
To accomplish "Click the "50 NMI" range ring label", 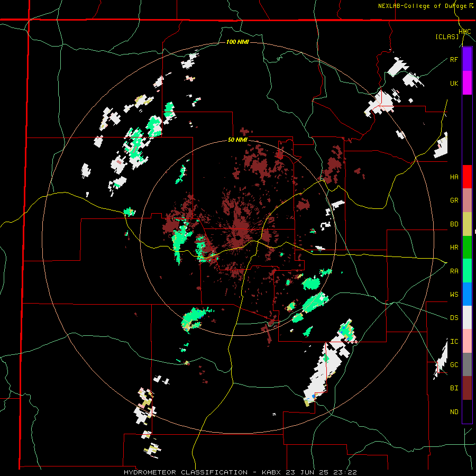I will [x=237, y=140].
